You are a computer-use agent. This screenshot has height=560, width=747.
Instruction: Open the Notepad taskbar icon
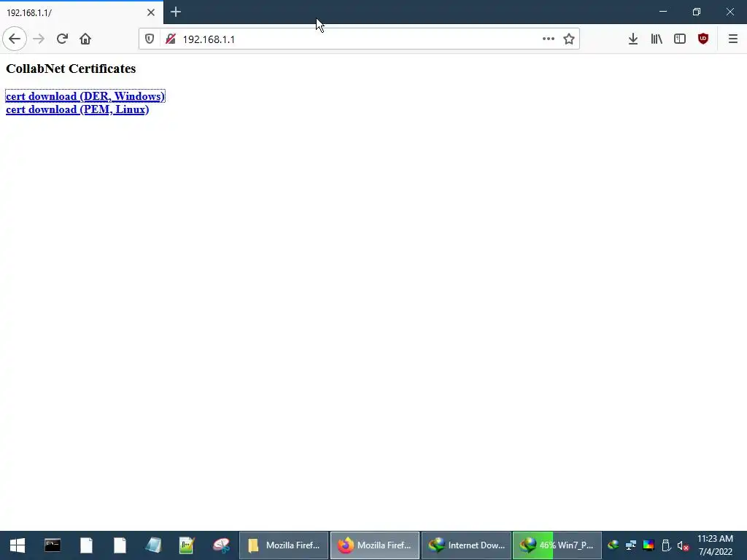point(153,545)
